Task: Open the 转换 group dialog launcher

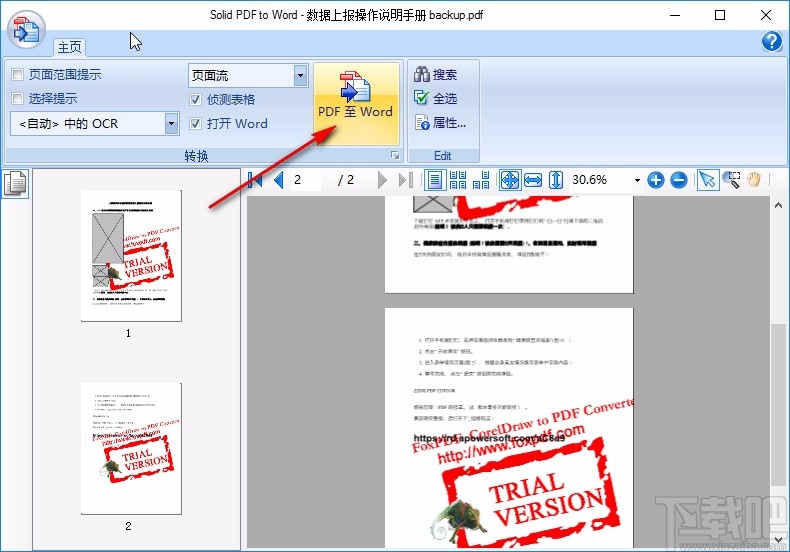Action: pyautogui.click(x=394, y=156)
